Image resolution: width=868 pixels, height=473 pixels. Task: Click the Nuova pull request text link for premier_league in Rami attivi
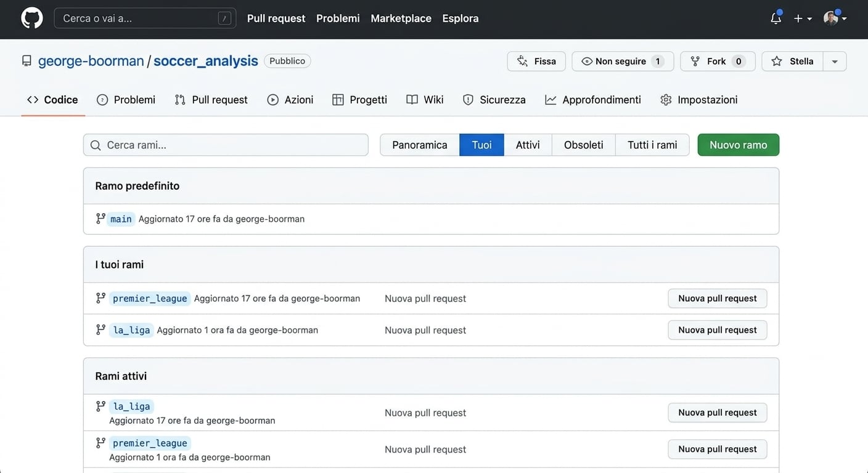(x=425, y=450)
